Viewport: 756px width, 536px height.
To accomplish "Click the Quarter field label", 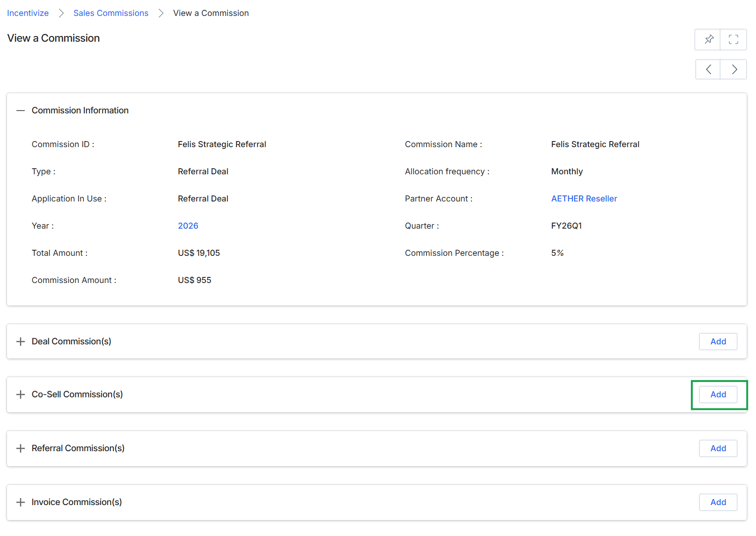I will click(x=422, y=226).
